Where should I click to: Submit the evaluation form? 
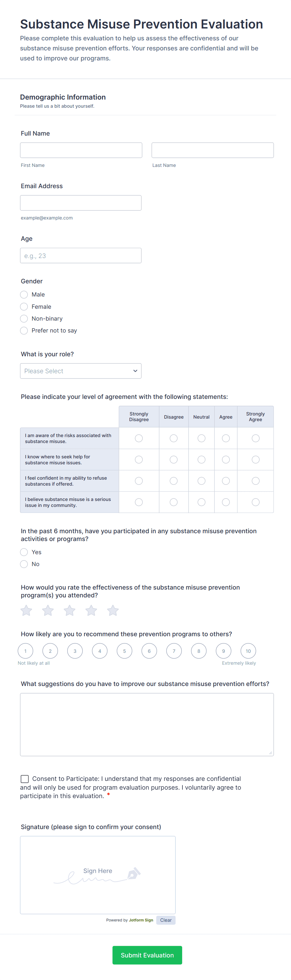click(147, 955)
